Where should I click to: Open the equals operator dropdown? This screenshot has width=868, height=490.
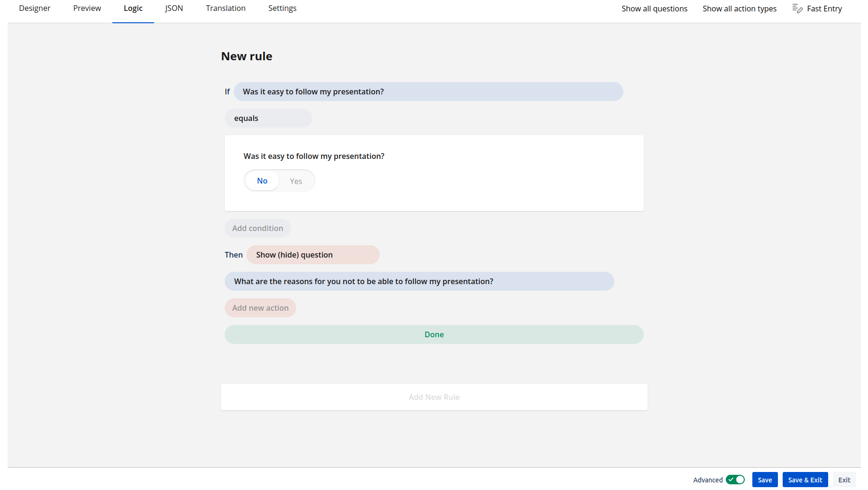[268, 118]
